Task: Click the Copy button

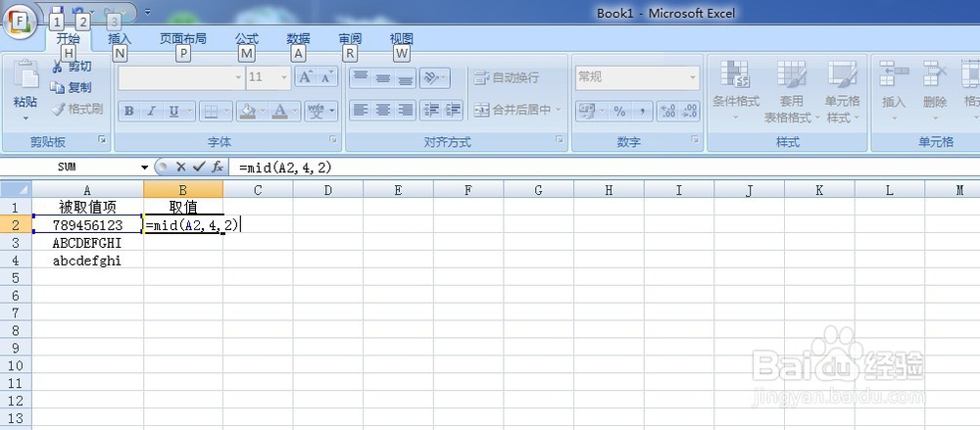Action: pos(72,87)
